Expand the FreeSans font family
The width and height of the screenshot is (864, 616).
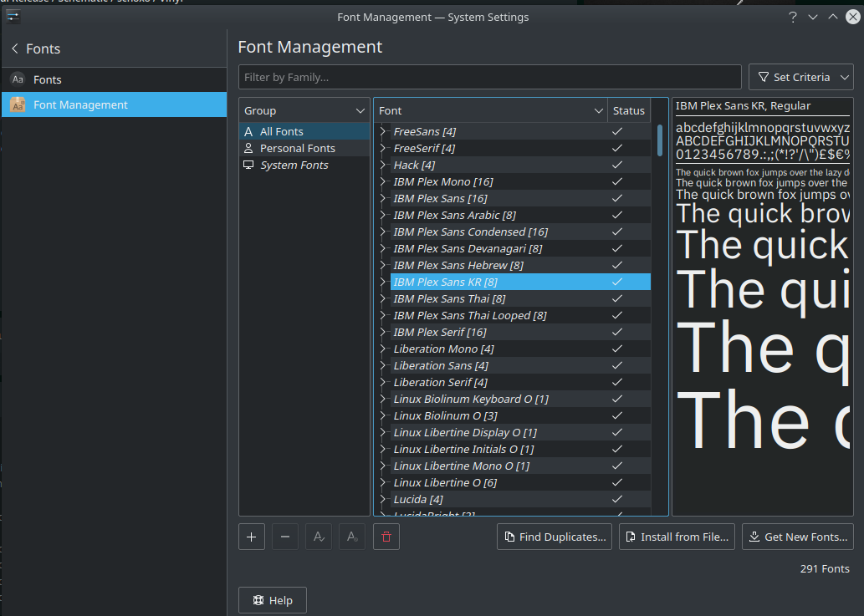coord(383,131)
